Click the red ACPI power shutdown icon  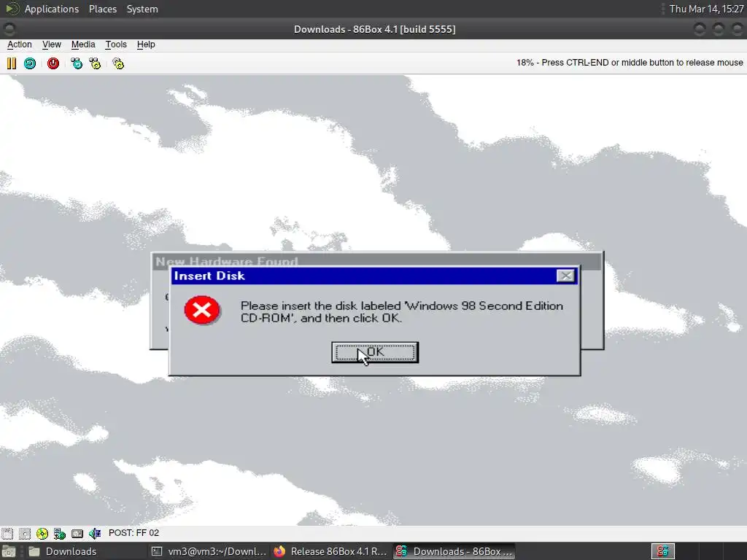[53, 63]
